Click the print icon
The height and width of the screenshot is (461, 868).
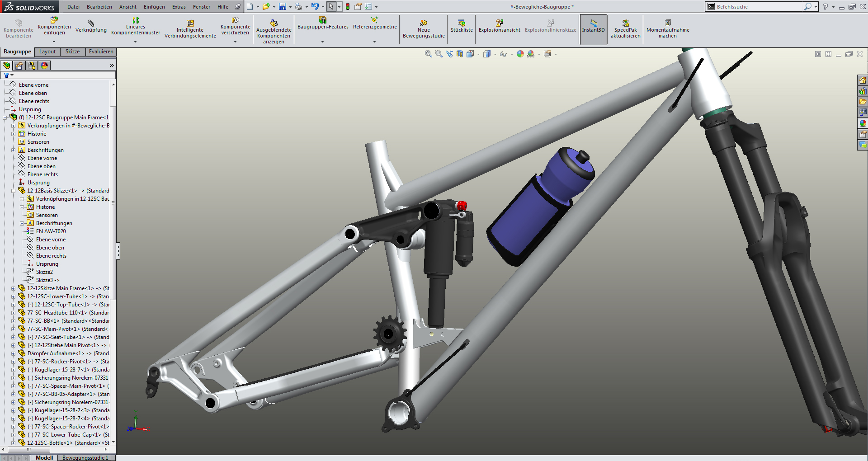298,6
